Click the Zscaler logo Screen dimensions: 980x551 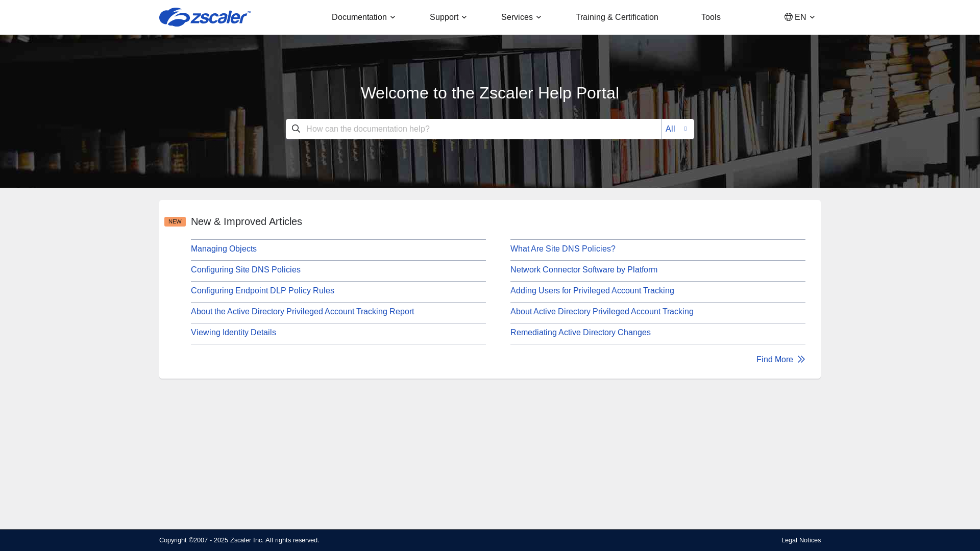(205, 17)
